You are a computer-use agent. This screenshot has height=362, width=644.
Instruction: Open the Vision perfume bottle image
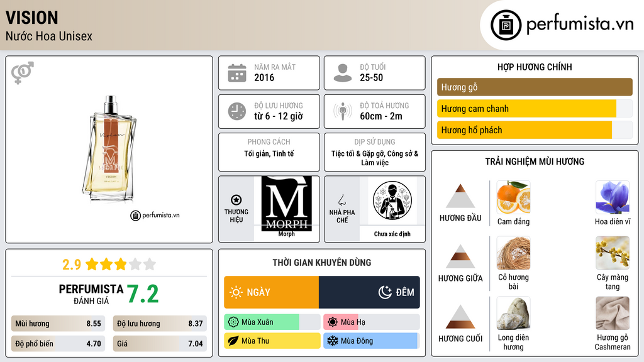[x=109, y=150]
